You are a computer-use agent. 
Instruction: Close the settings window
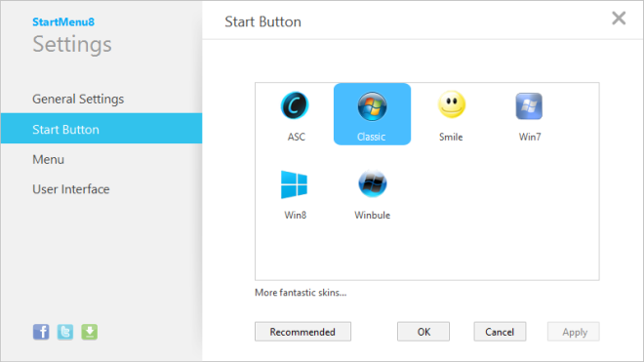coord(619,19)
